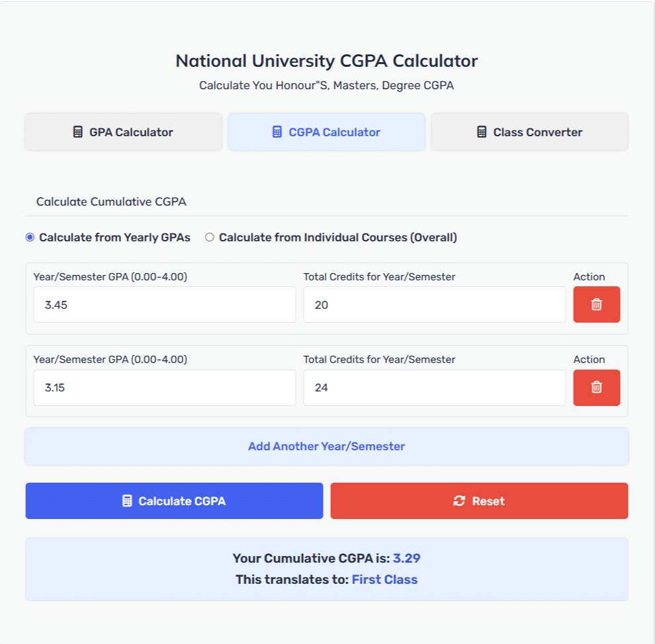Click the calculator icon on CGPA Calculator tab
655x644 pixels.
(x=277, y=132)
